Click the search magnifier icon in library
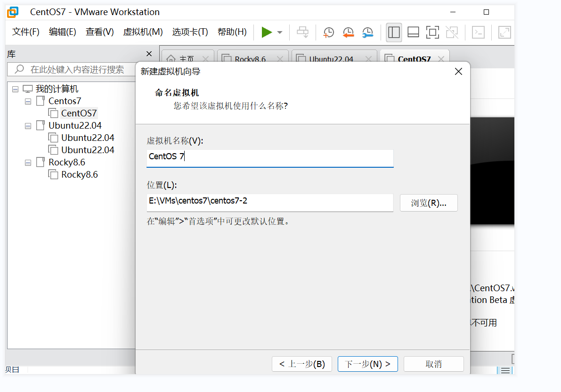 (19, 69)
